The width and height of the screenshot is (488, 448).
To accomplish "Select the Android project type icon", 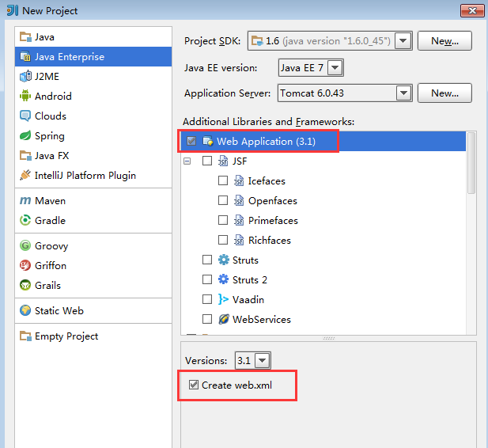I will click(x=25, y=96).
